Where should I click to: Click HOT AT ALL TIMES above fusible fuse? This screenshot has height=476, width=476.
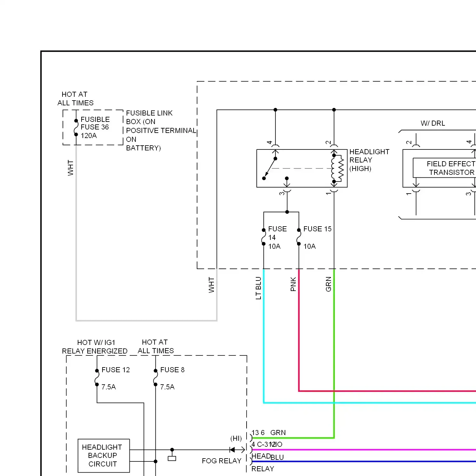(x=76, y=99)
